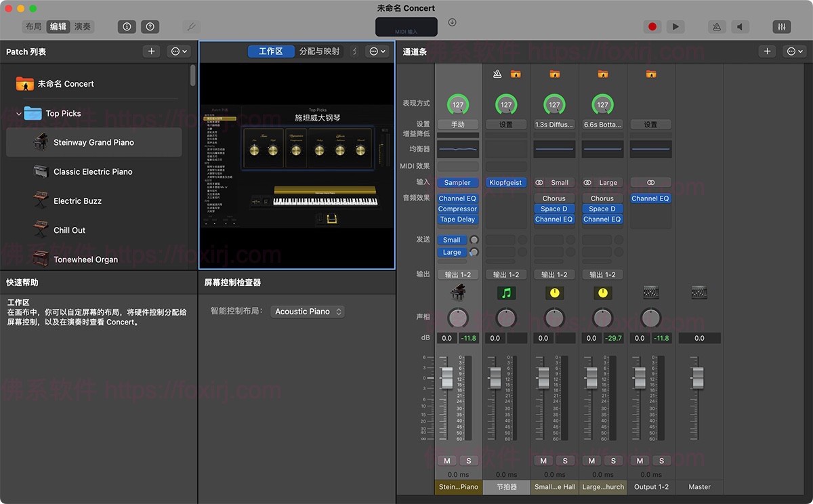Viewport: 813px width, 504px height.
Task: Click the green music note metronome icon
Action: pyautogui.click(x=506, y=293)
